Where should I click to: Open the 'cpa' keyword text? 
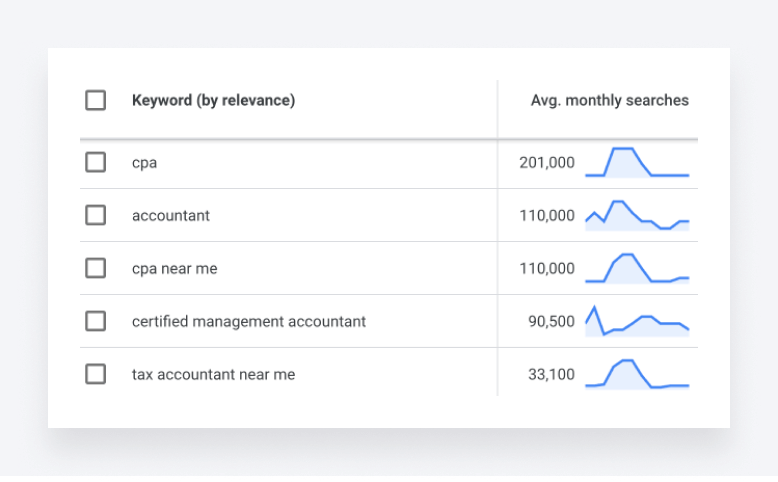pyautogui.click(x=144, y=163)
